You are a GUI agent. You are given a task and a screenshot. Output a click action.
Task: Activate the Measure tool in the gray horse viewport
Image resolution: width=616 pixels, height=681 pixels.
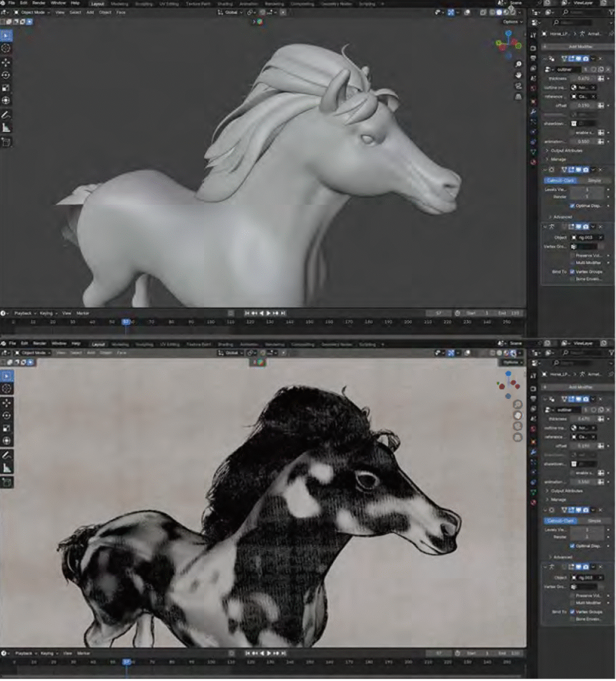tap(6, 127)
